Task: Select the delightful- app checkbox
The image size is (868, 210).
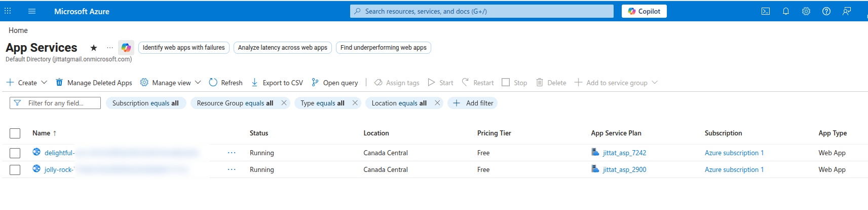Action: coord(15,153)
